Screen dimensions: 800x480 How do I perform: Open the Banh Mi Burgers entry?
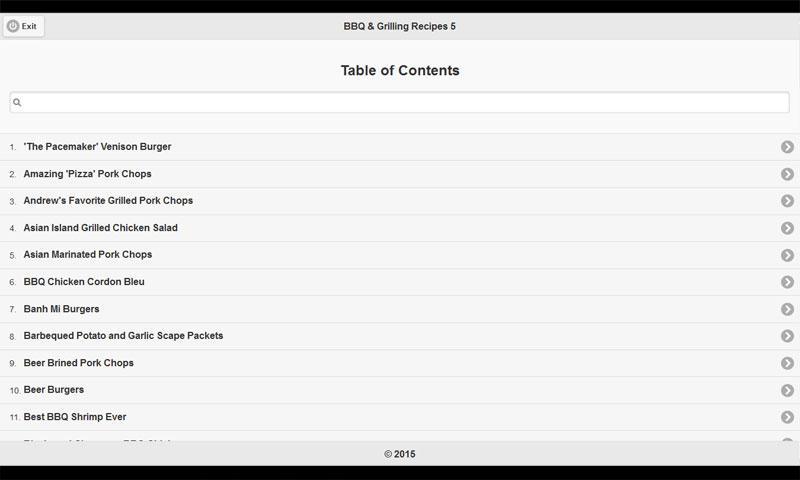tap(61, 309)
